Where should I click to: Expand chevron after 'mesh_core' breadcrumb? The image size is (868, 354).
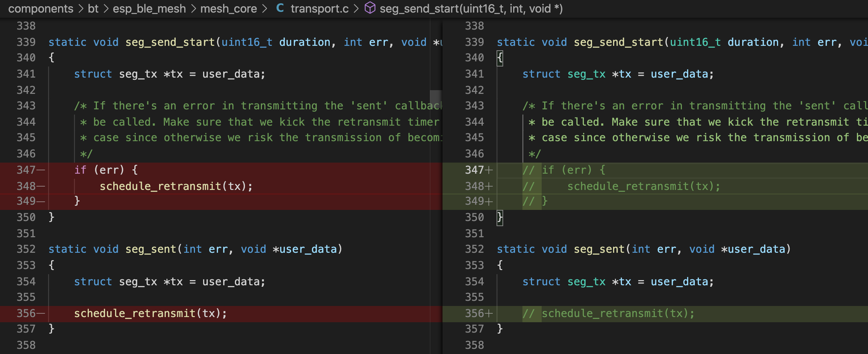(265, 8)
